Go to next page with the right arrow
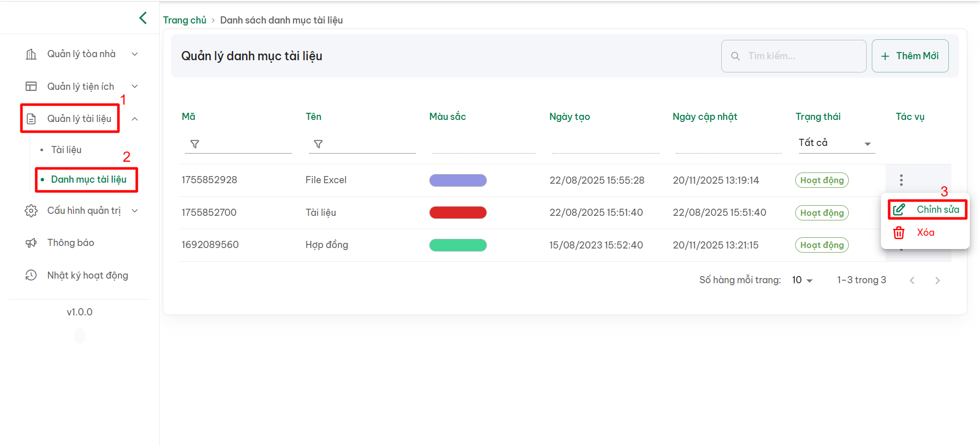980x446 pixels. (937, 280)
